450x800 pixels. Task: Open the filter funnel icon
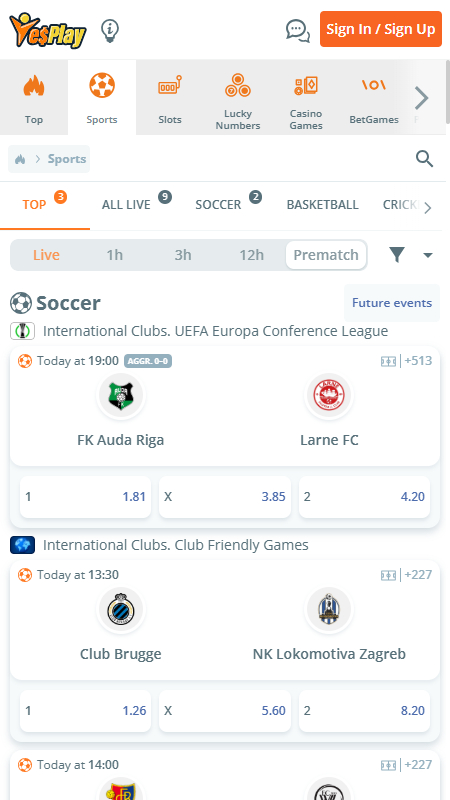click(x=397, y=255)
